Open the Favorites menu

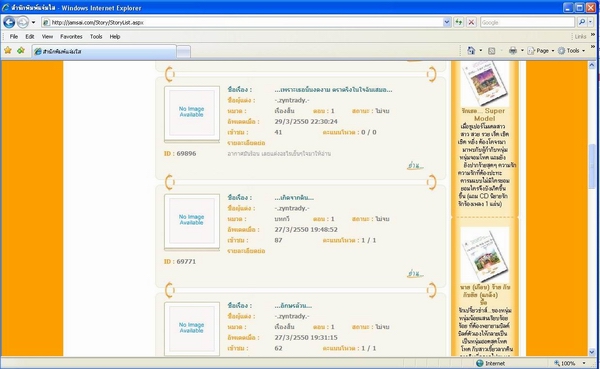click(71, 37)
